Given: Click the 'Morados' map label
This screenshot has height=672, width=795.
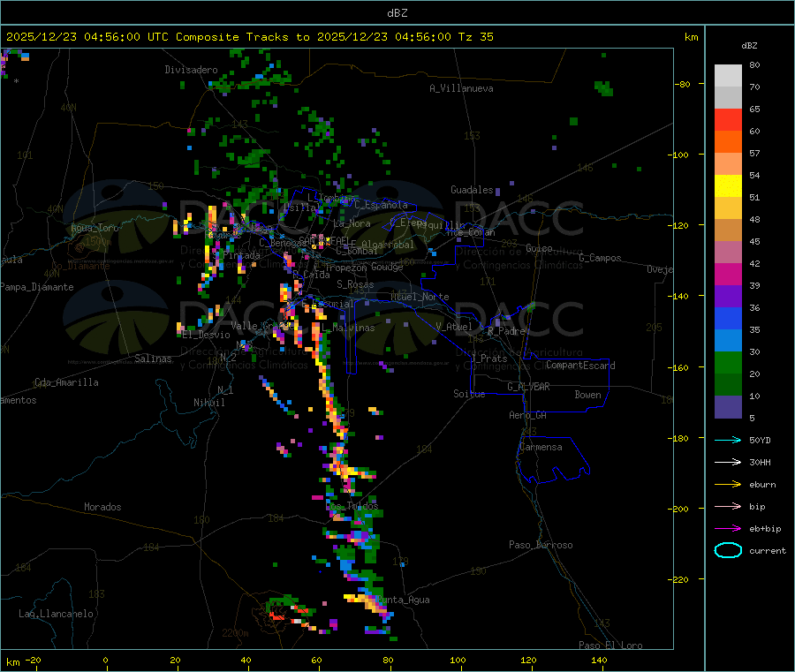Looking at the screenshot, I should coord(102,507).
